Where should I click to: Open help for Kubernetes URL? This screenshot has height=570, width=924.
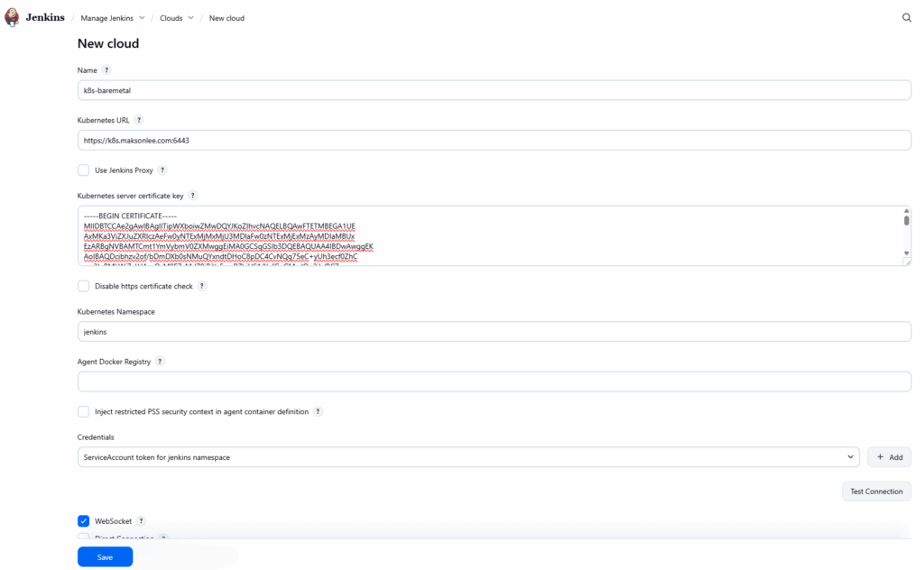click(x=139, y=120)
